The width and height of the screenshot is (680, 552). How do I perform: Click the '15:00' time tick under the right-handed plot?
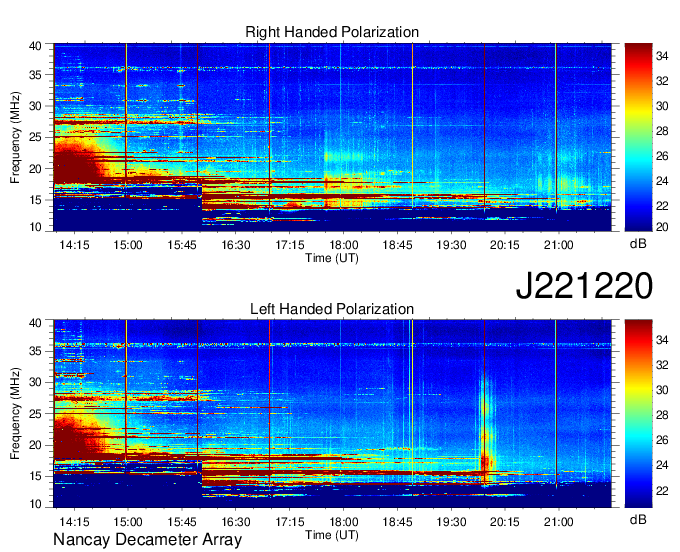(x=128, y=245)
